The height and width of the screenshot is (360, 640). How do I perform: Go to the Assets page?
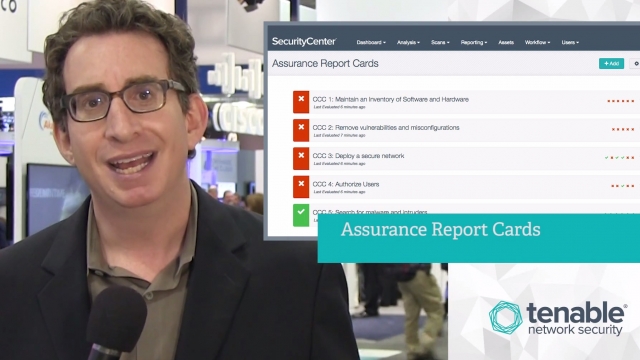(x=506, y=42)
